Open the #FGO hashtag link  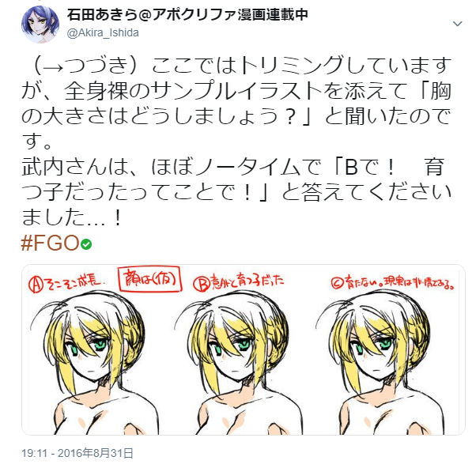click(x=51, y=243)
